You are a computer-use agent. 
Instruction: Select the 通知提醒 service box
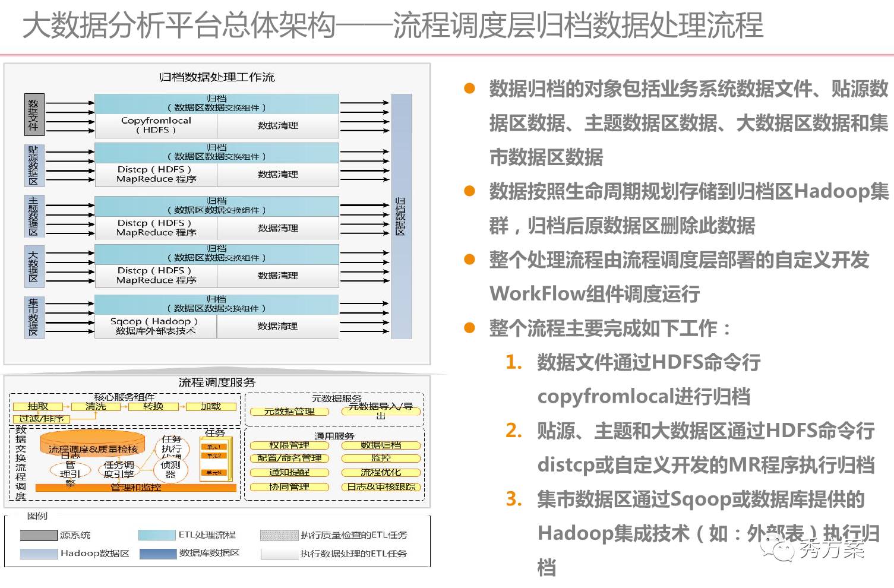[289, 472]
